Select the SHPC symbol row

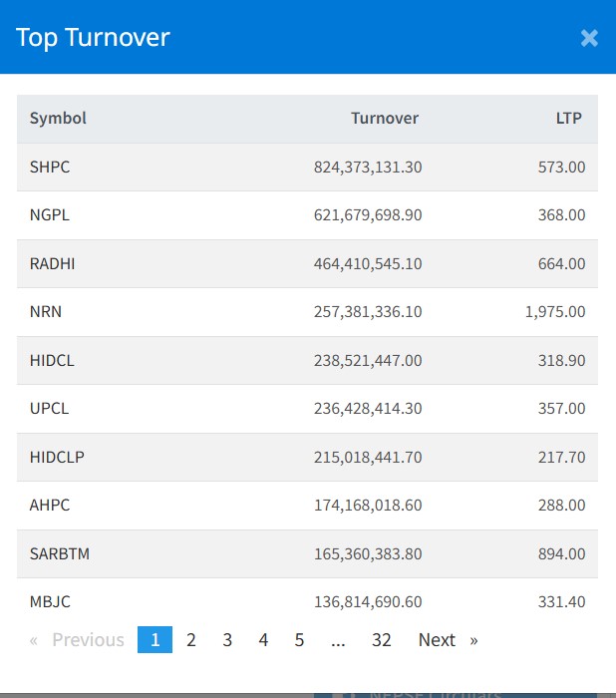(50, 167)
